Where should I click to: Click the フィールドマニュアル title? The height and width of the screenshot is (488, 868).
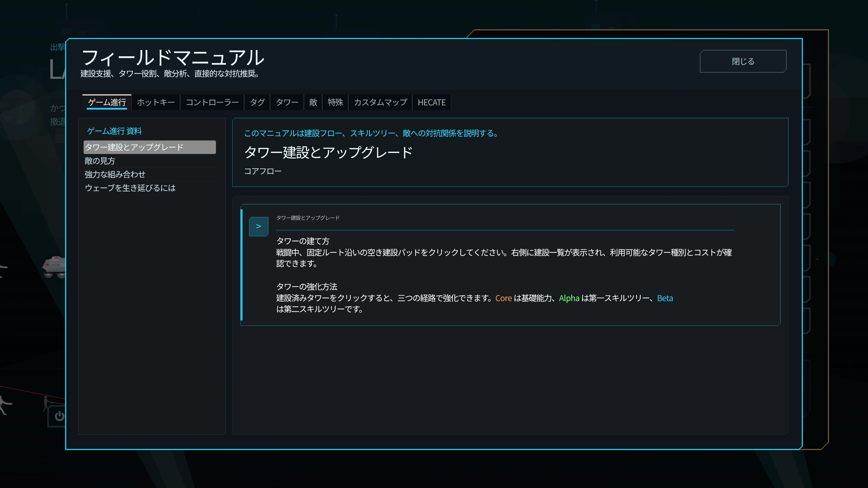tap(173, 58)
